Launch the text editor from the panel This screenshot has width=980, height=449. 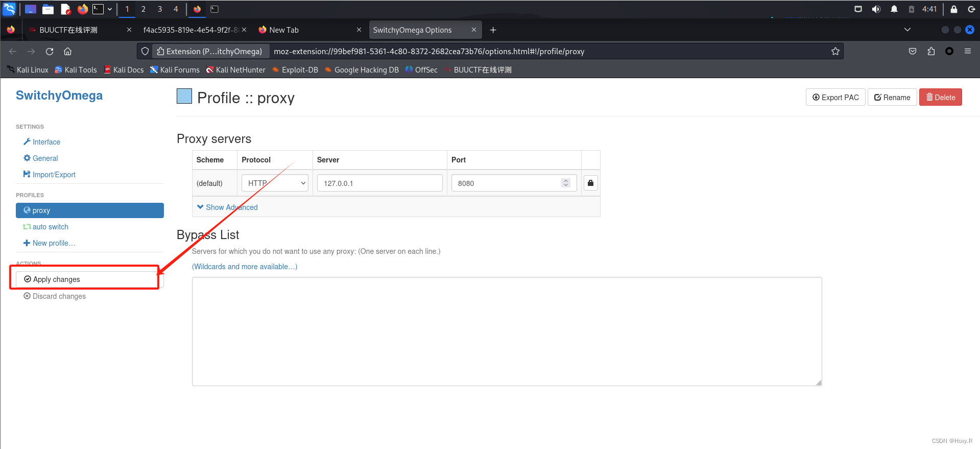[x=65, y=9]
